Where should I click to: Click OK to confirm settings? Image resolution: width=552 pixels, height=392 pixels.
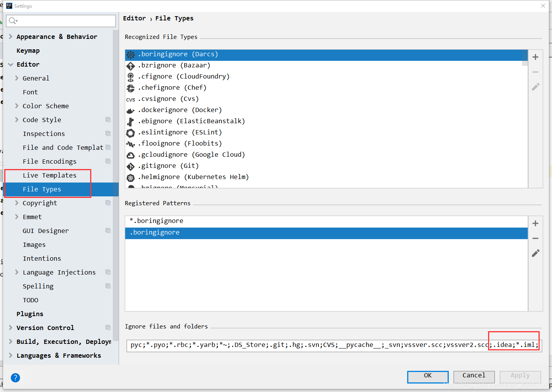[x=428, y=377]
